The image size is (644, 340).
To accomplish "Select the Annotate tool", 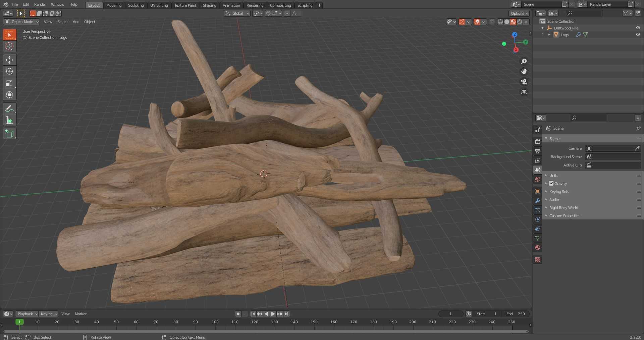I will click(x=9, y=109).
